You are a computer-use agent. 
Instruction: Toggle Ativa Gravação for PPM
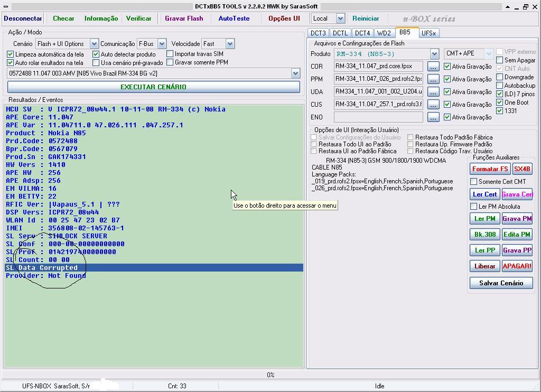click(447, 79)
